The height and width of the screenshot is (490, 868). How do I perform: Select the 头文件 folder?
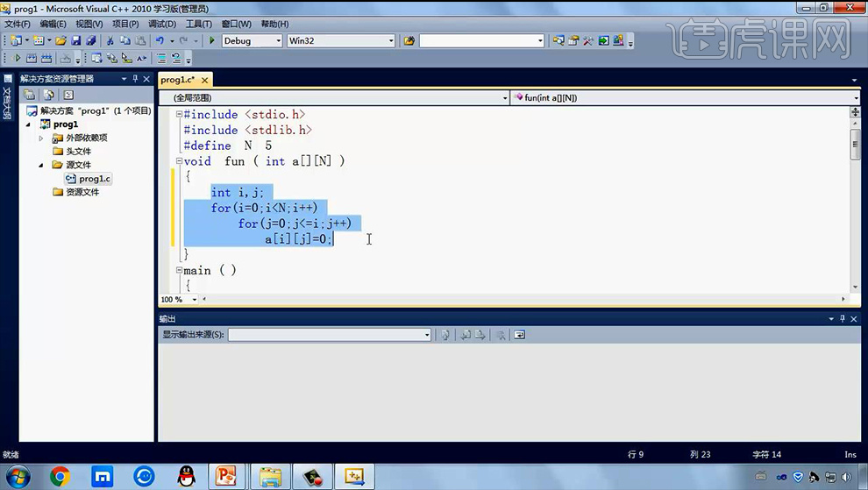coord(78,151)
